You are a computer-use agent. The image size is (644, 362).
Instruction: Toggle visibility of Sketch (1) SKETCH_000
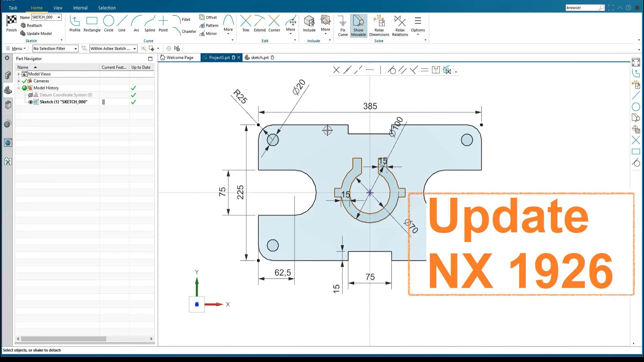(31, 102)
